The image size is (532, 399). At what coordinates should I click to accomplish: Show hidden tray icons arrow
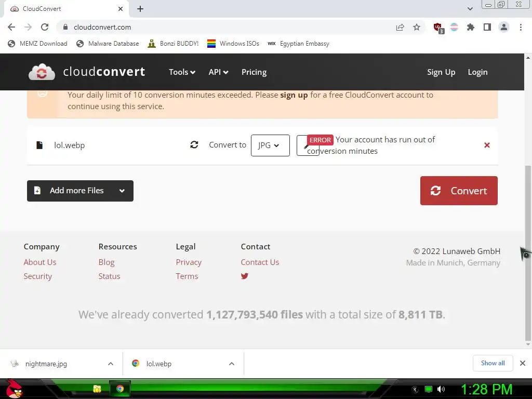415,389
